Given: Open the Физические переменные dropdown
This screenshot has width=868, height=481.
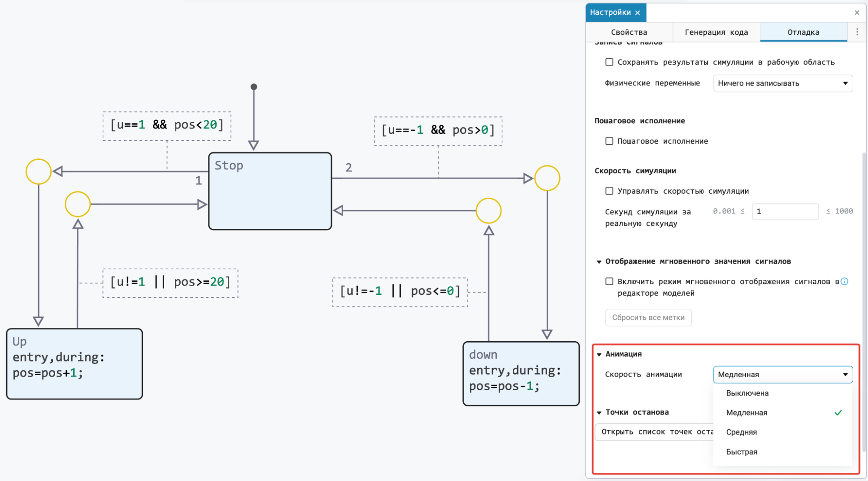Looking at the screenshot, I should click(783, 83).
